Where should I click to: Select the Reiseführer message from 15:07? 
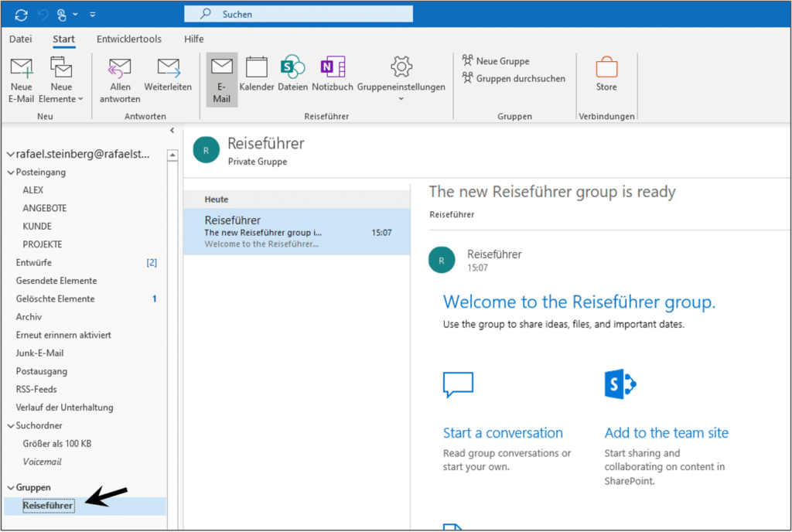pos(297,232)
